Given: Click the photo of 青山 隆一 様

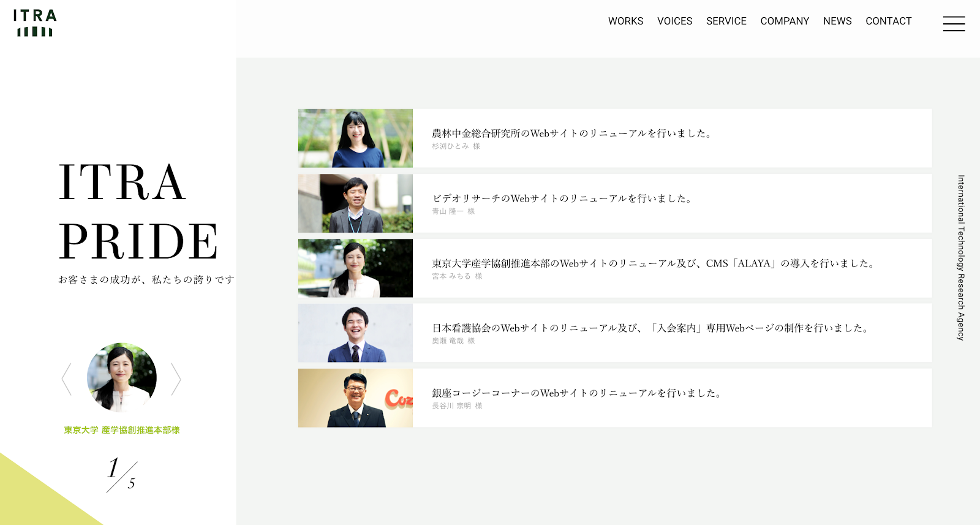Looking at the screenshot, I should point(355,203).
